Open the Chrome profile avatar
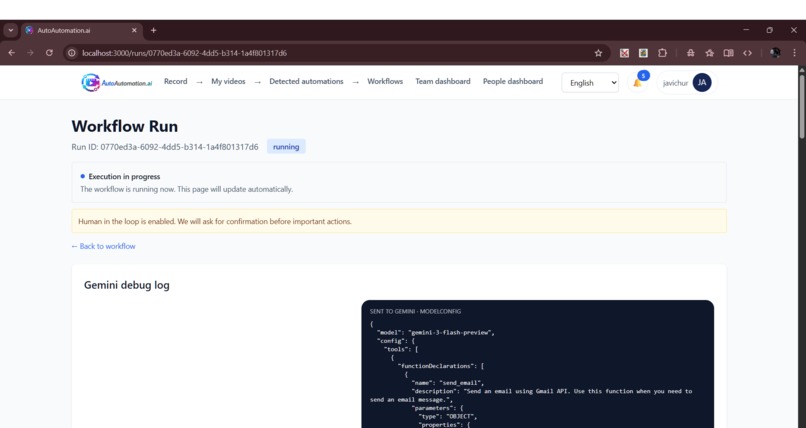 click(775, 53)
